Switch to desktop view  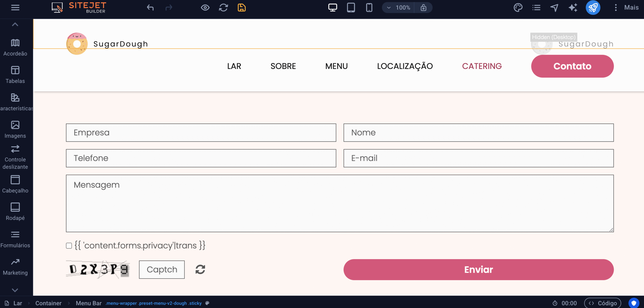click(x=333, y=8)
